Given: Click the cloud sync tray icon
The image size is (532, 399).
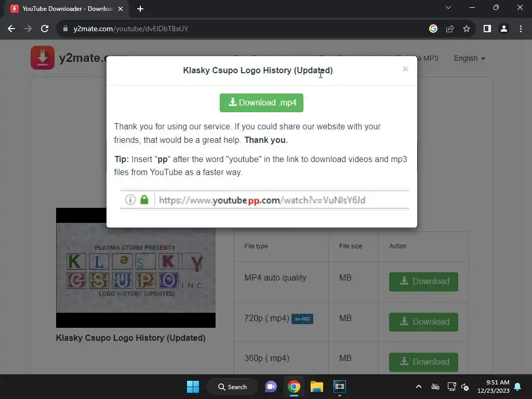Looking at the screenshot, I should point(435,387).
